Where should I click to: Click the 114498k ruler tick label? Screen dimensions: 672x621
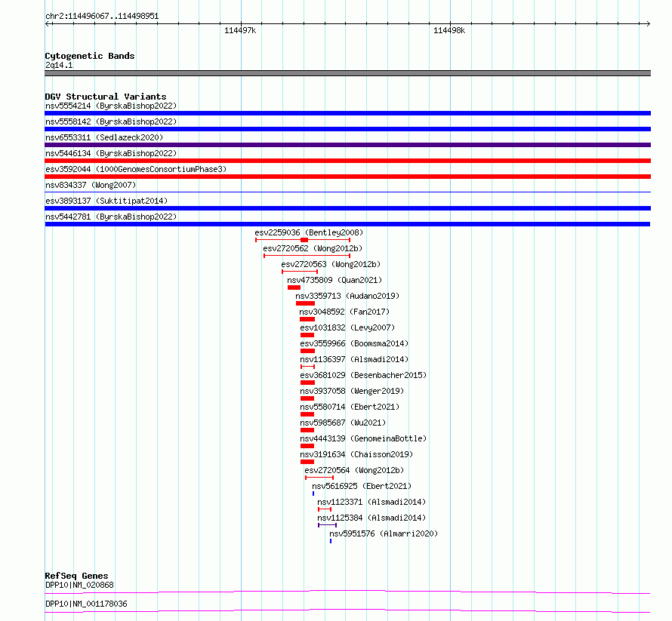(x=449, y=30)
